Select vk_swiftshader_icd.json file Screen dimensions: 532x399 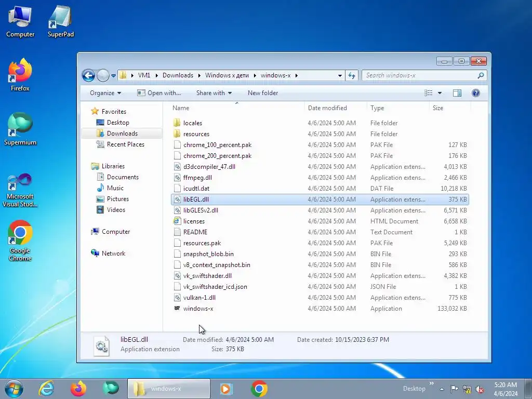[x=215, y=287]
